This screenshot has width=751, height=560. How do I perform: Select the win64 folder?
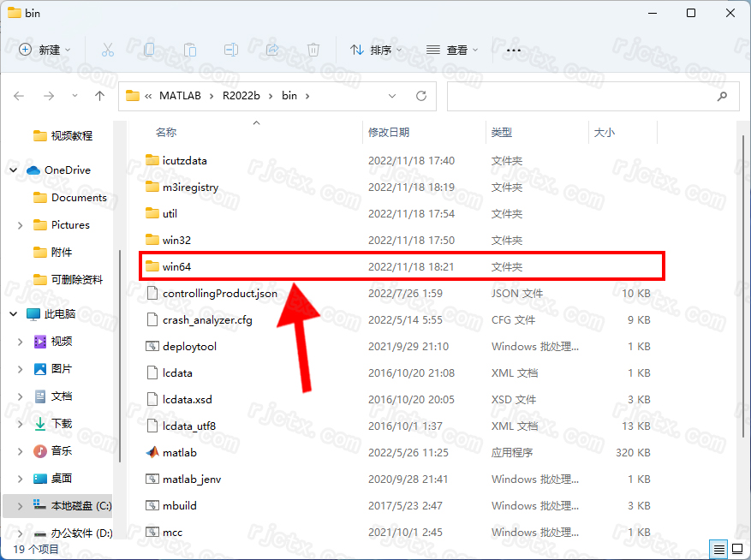[176, 266]
